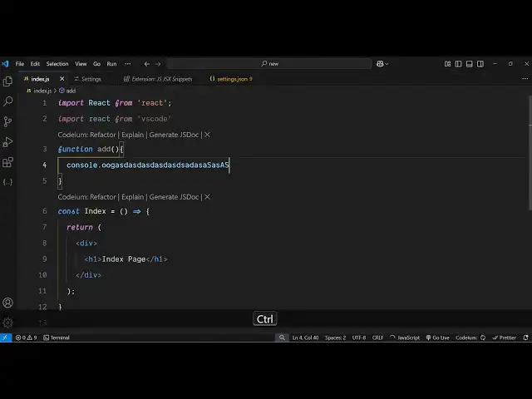This screenshot has height=399, width=532.
Task: Expand the overflow menu ellipsis
Action: coord(127,64)
